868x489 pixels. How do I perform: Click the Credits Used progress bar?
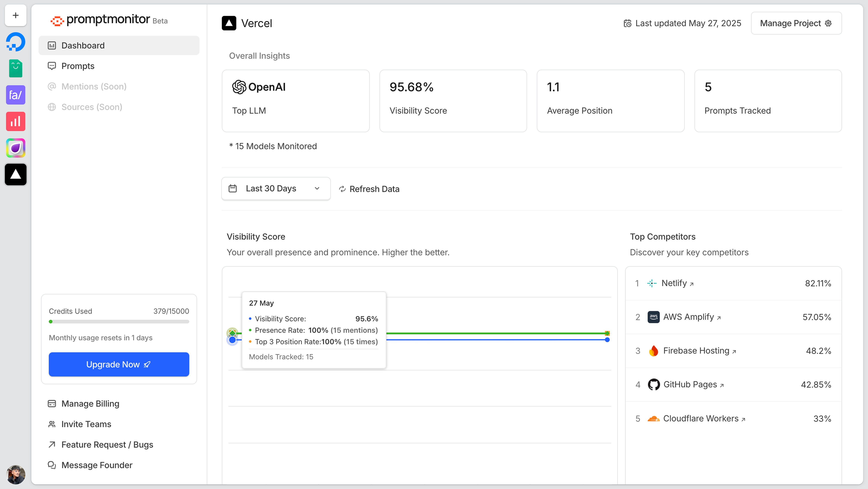[x=119, y=322]
